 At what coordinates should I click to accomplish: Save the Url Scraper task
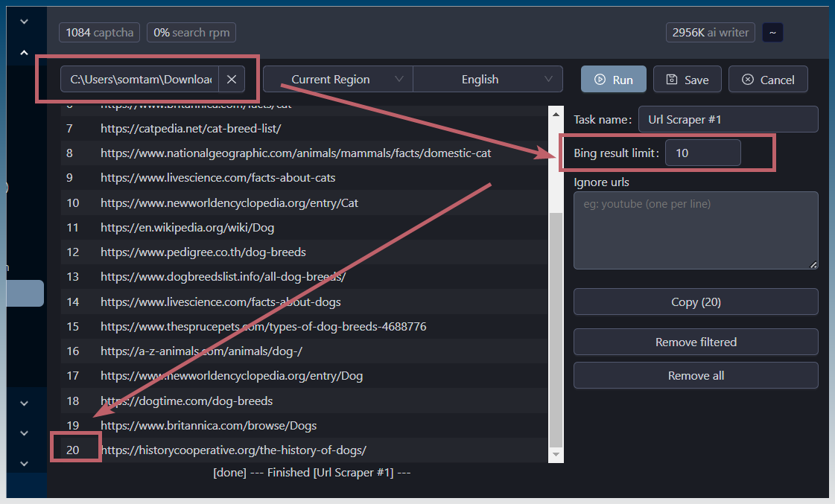(x=687, y=80)
